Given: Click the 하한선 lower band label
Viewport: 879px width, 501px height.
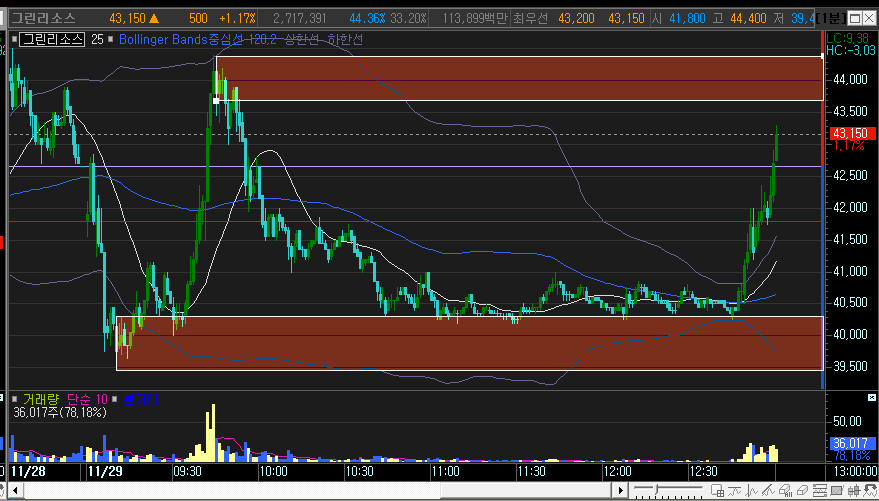Looking at the screenshot, I should click(x=345, y=40).
